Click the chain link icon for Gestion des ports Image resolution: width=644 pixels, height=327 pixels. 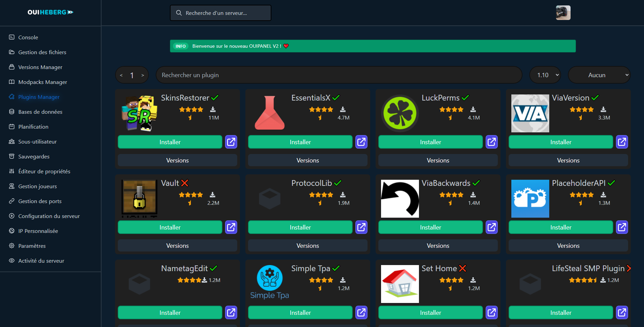click(x=12, y=201)
